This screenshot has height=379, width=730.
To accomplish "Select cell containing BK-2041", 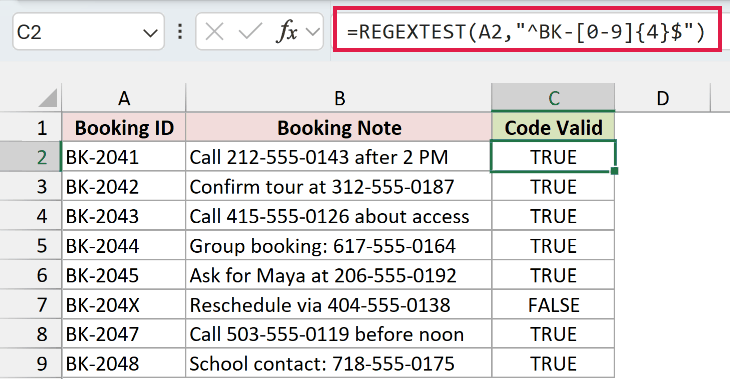I will click(x=123, y=157).
